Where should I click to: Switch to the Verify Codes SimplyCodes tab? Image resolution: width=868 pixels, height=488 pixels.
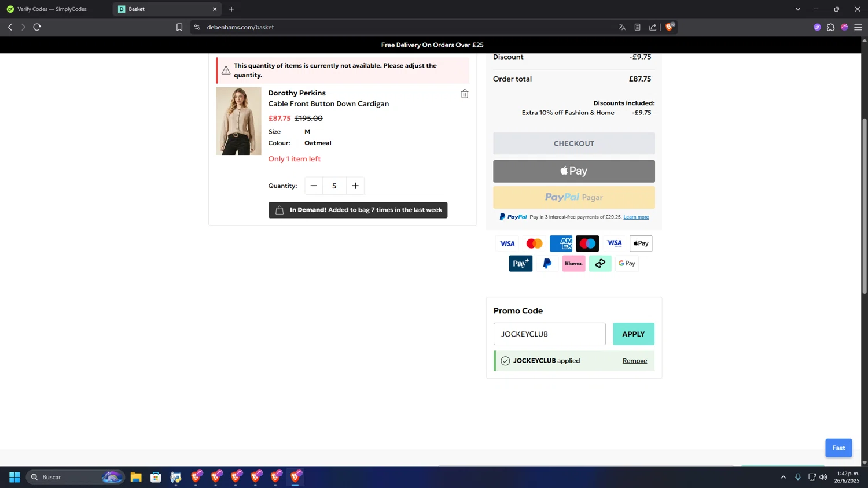point(56,9)
